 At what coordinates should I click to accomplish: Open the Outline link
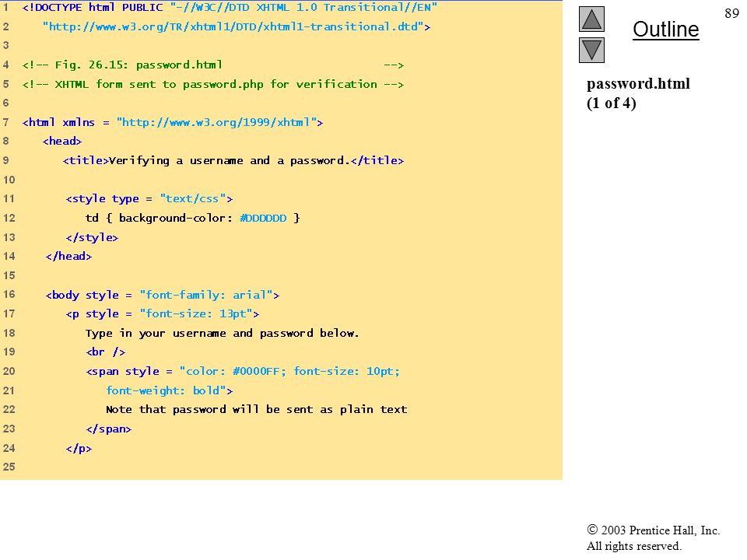[665, 30]
